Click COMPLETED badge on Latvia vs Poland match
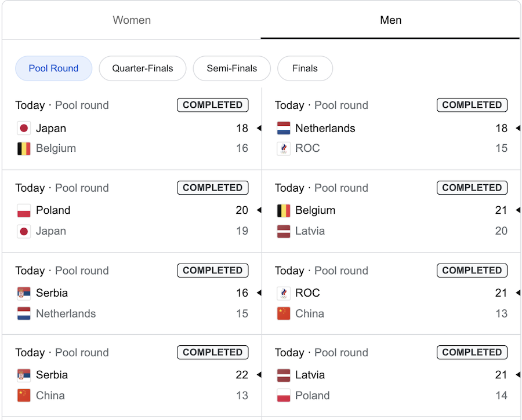 tap(472, 352)
